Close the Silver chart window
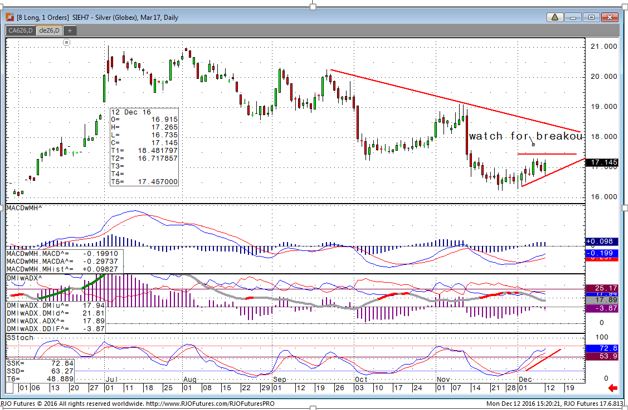Screen dimensions: 628x410 610,17
